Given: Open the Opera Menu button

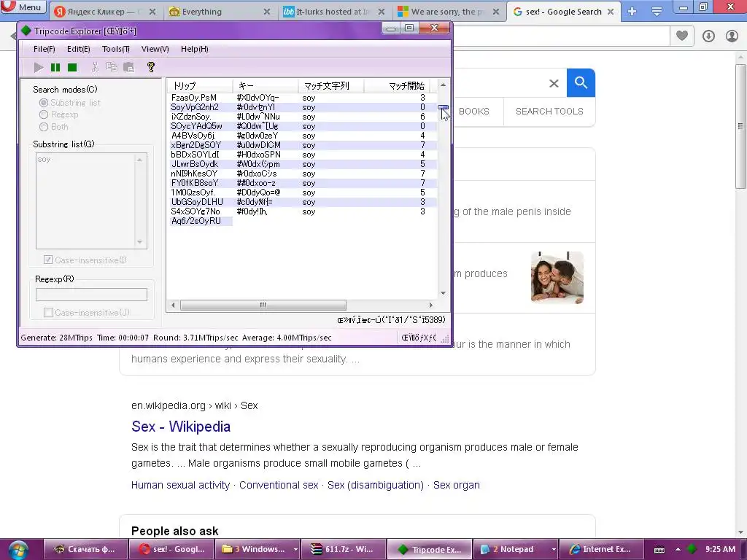Looking at the screenshot, I should click(23, 7).
